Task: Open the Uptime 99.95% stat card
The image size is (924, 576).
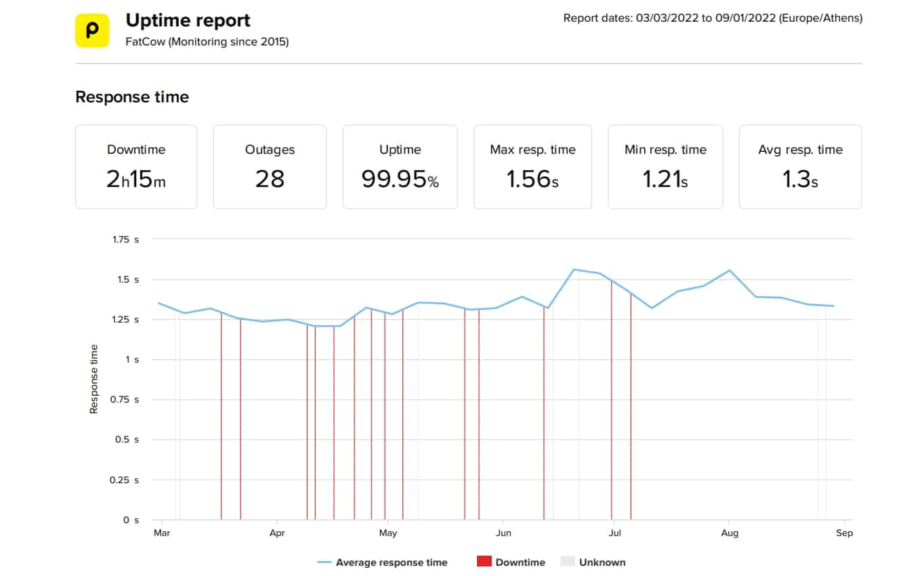Action: point(400,167)
